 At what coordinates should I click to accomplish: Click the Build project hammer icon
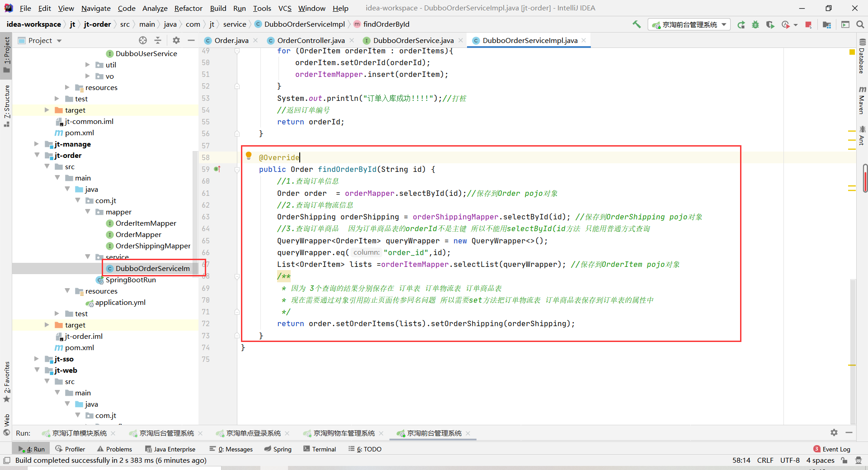[637, 24]
